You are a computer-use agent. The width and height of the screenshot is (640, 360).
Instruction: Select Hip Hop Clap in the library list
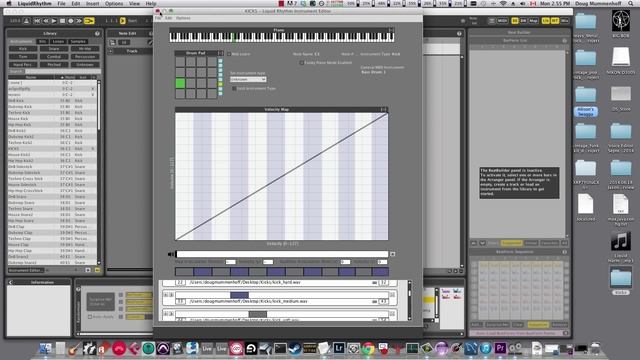(x=52, y=251)
